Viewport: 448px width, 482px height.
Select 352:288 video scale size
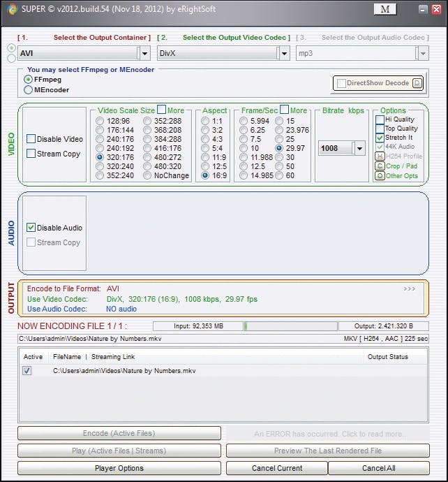pos(147,121)
